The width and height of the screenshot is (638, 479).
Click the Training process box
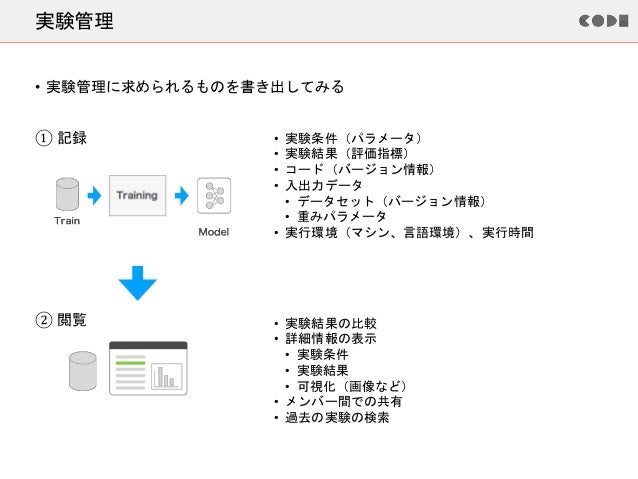pos(138,195)
